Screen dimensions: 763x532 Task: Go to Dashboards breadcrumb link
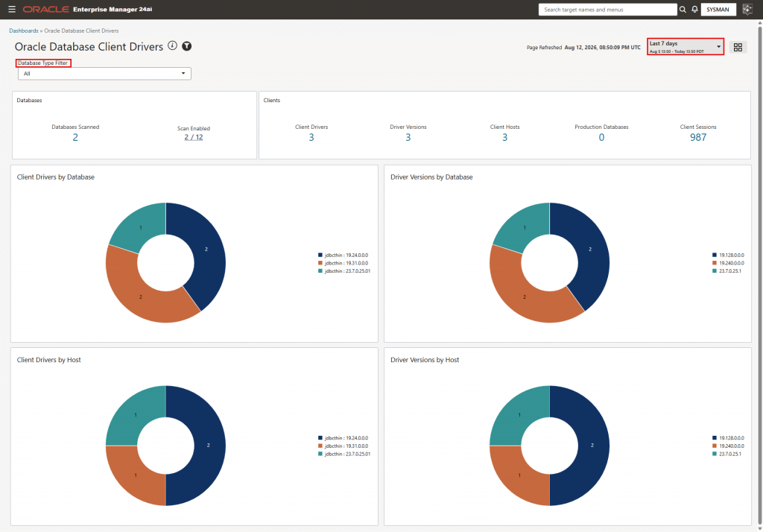[x=23, y=31]
